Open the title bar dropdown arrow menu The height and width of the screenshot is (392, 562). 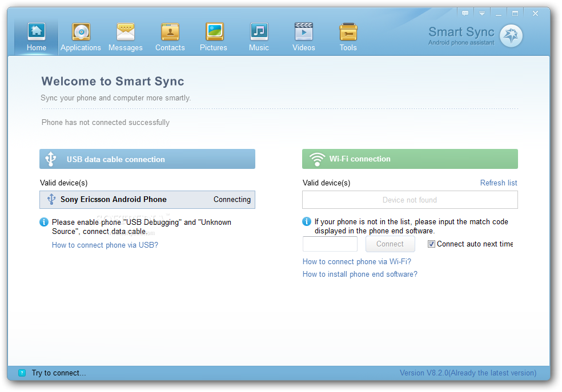tap(482, 13)
